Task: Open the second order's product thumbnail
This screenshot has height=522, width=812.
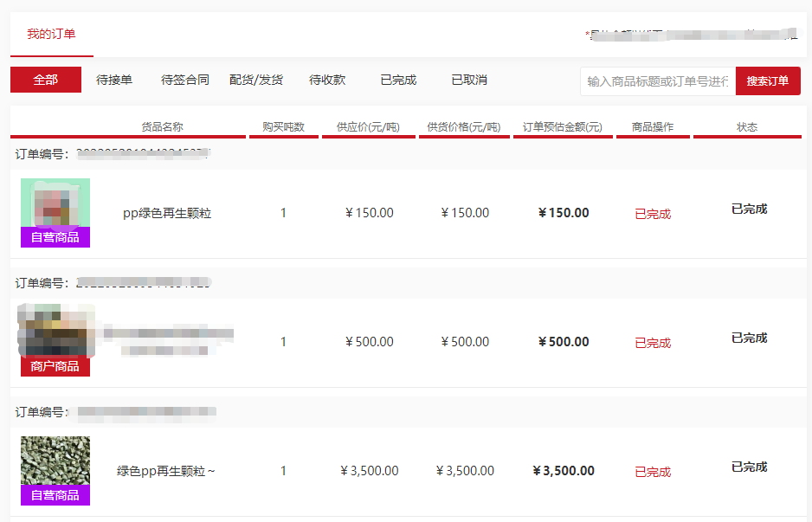Action: pos(55,331)
